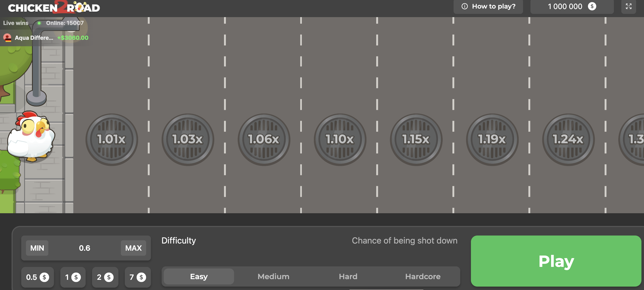
Task: Set bet to MAX
Action: tap(133, 248)
